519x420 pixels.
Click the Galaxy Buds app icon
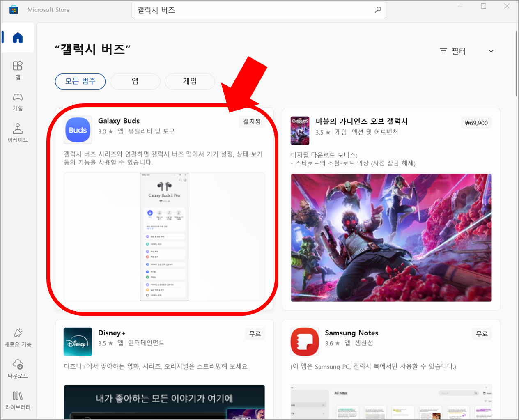click(78, 130)
